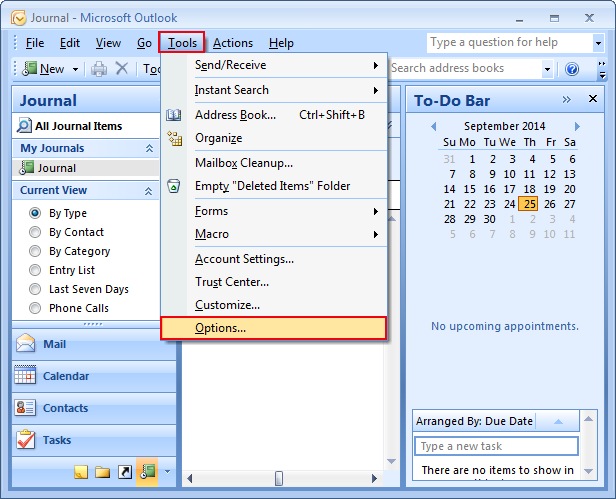This screenshot has height=499, width=616.
Task: Choose Trust Center menu item
Action: click(x=274, y=282)
